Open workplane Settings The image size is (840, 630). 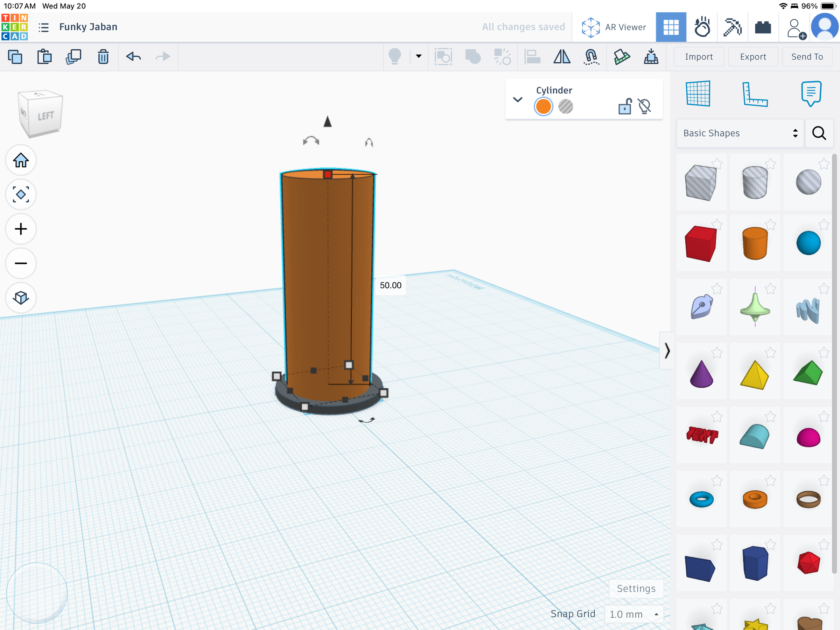coord(636,589)
